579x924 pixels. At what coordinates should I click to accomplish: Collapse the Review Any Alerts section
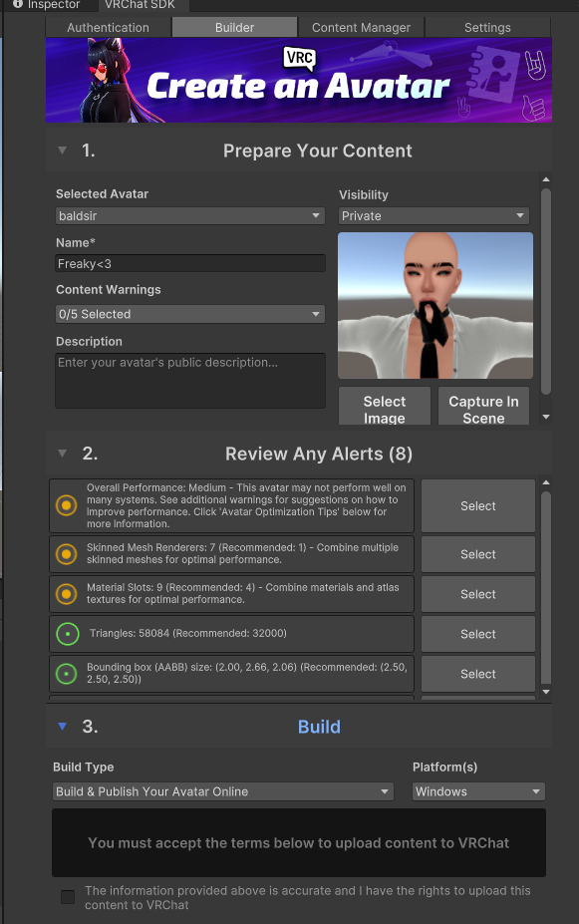point(62,454)
